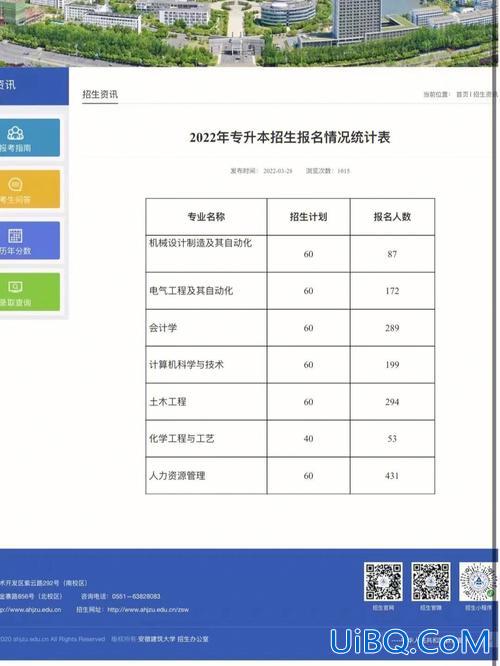Click the 发布时间 publish date text

[261, 171]
